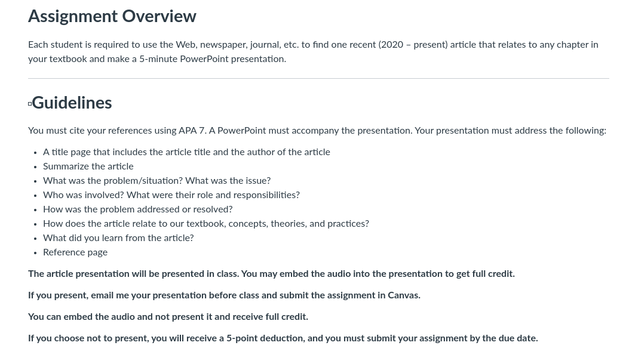
Task: Click the bold sentence about the 5-point deduction
Action: click(283, 338)
